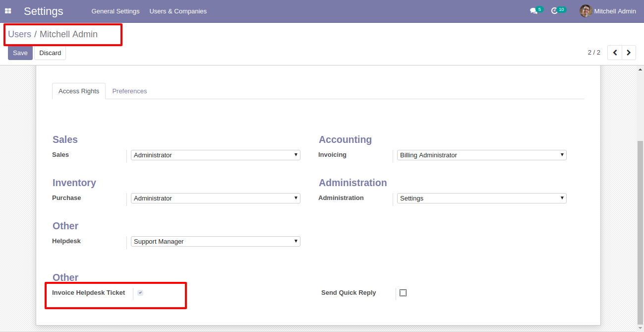This screenshot has height=332, width=644.
Task: Enable Send Quick Reply checkbox
Action: tap(403, 293)
